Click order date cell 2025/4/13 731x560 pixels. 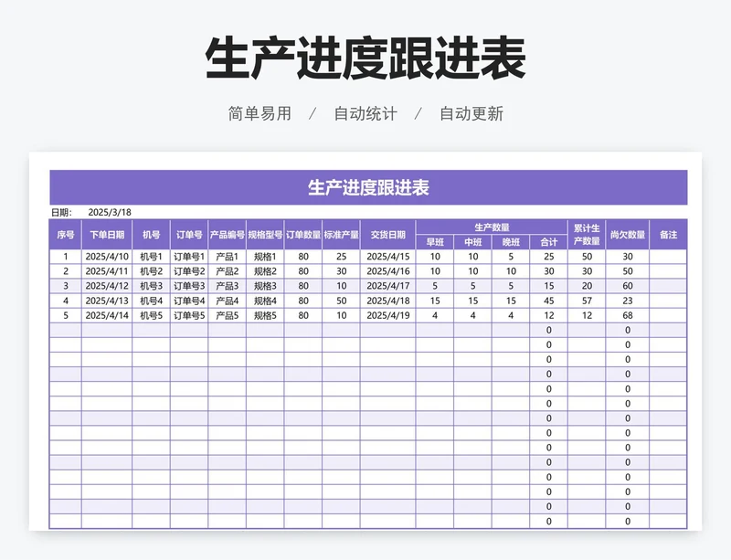click(x=107, y=301)
